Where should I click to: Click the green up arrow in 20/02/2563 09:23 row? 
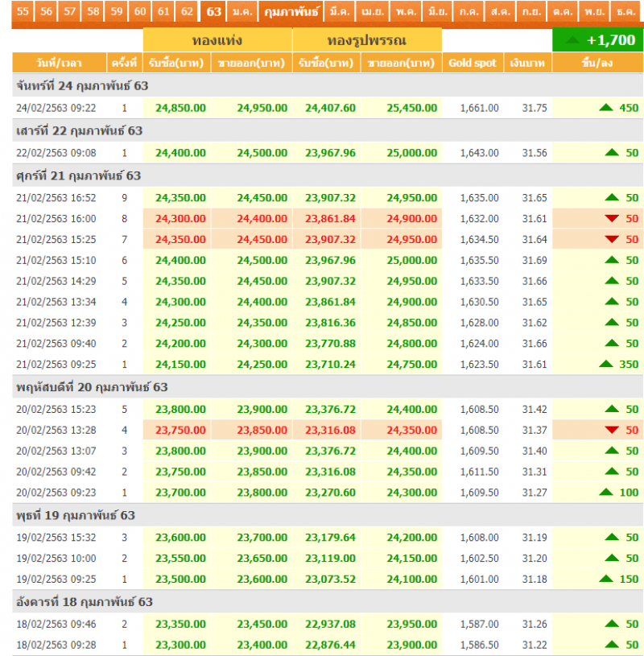click(x=606, y=492)
